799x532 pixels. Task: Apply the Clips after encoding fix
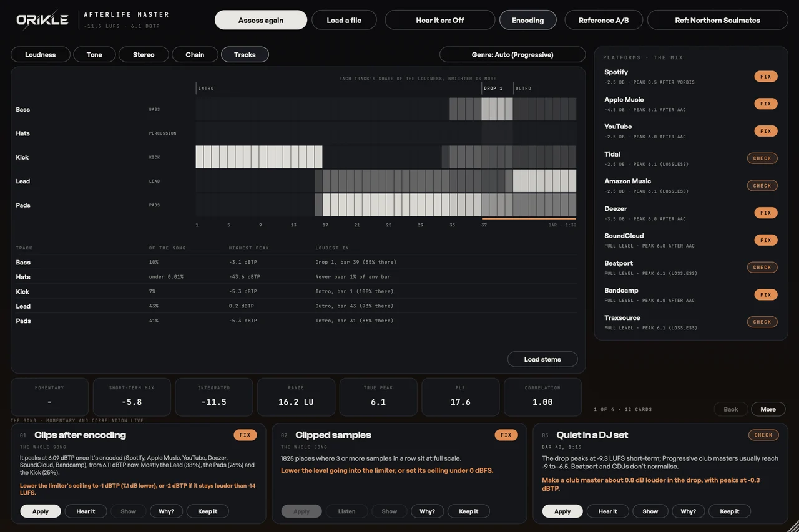[41, 511]
